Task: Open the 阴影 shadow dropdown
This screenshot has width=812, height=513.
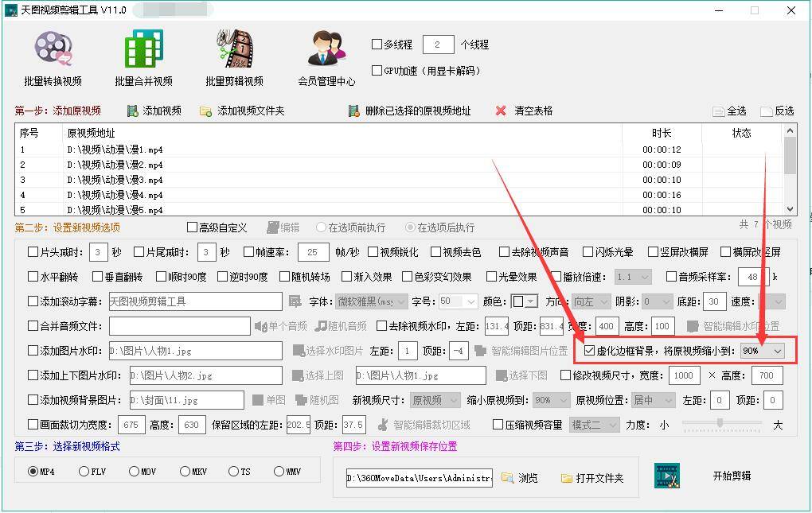Action: (658, 301)
